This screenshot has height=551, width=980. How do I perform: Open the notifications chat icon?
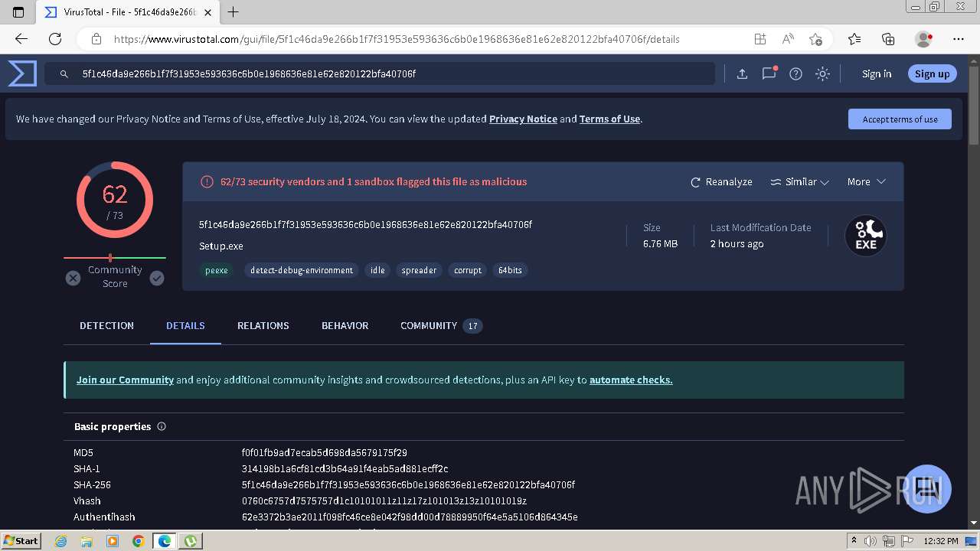coord(769,73)
